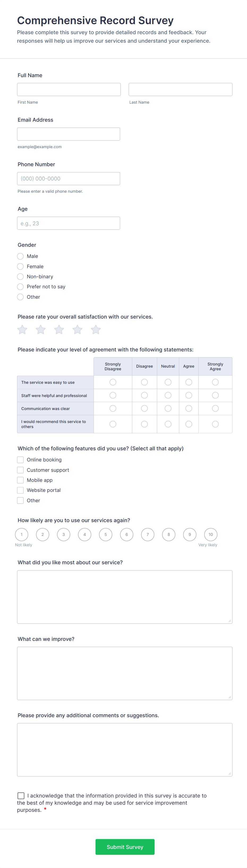Select the fifth star for satisfaction
247x868 pixels.
96,329
